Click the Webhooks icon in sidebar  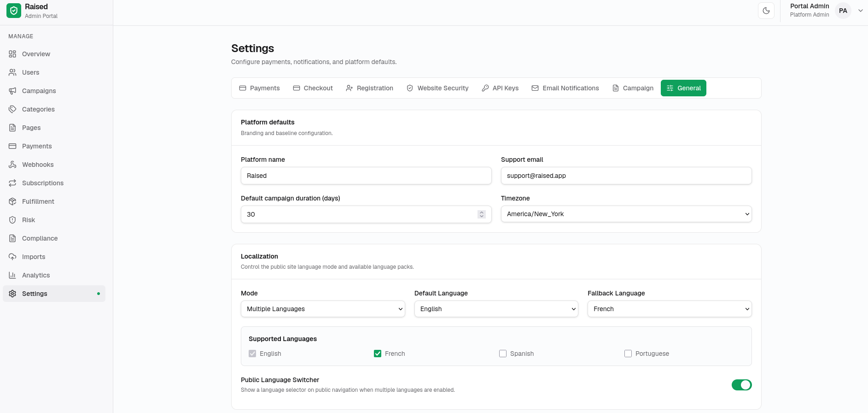[12, 165]
